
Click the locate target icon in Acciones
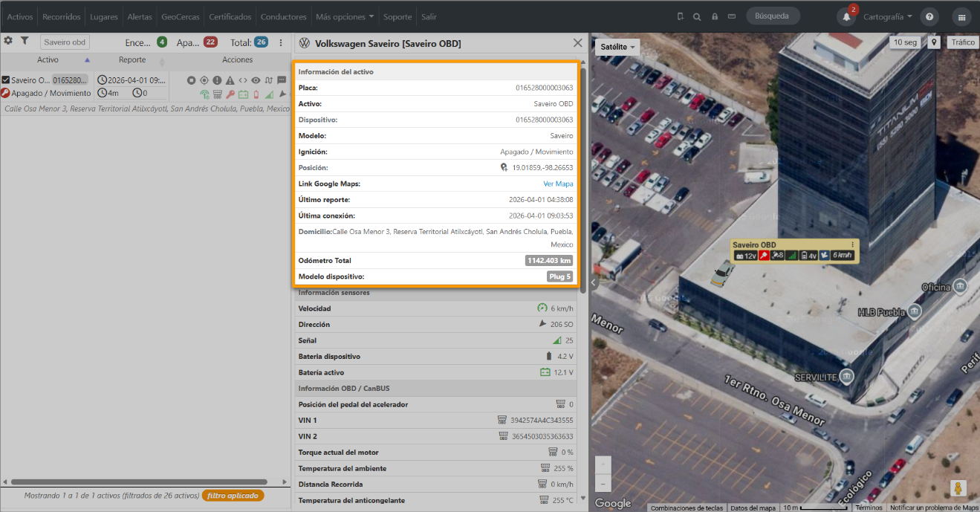204,80
